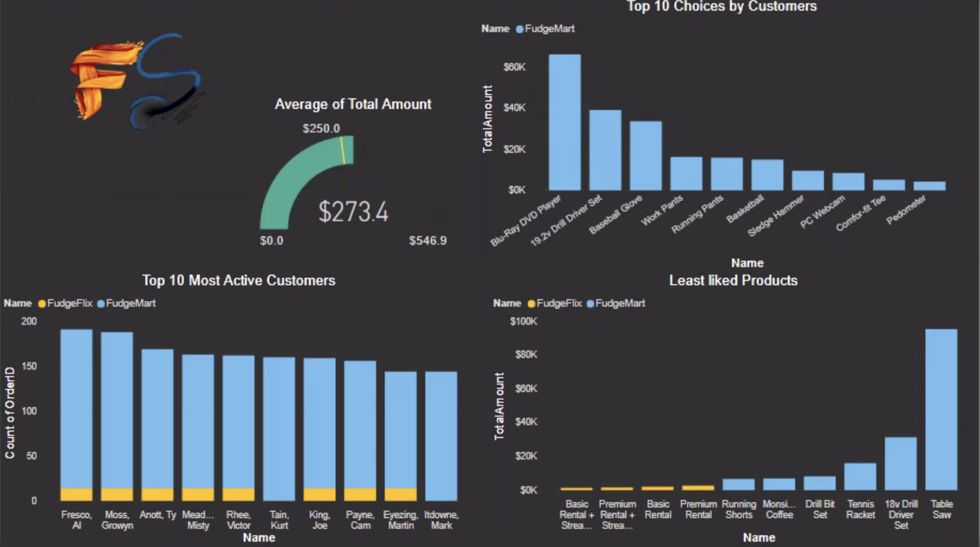This screenshot has height=547, width=980.
Task: Select the $273.4 gauge value
Action: [353, 212]
